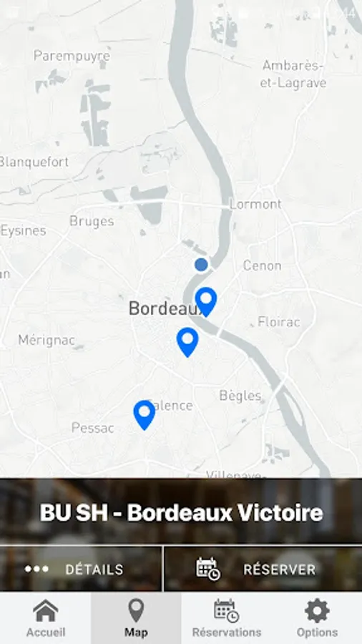
Task: Tap the calendar clock icon beside RÉSERVER
Action: [208, 569]
